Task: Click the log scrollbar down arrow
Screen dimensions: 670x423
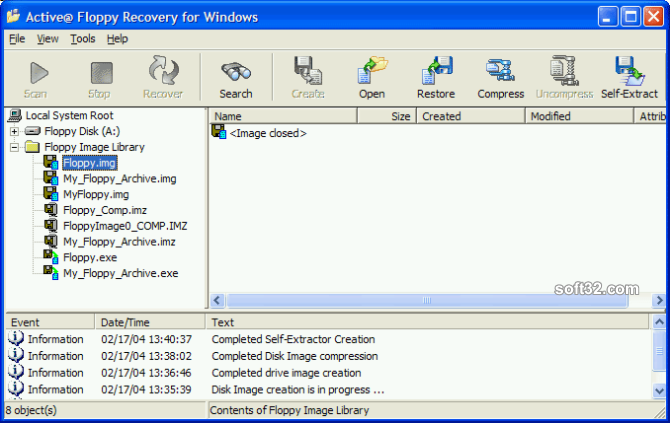Action: point(659,390)
